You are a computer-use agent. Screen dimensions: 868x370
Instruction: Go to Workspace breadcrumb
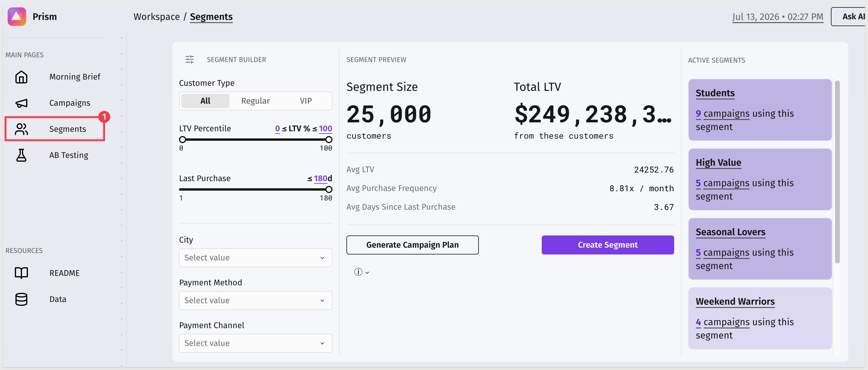157,17
